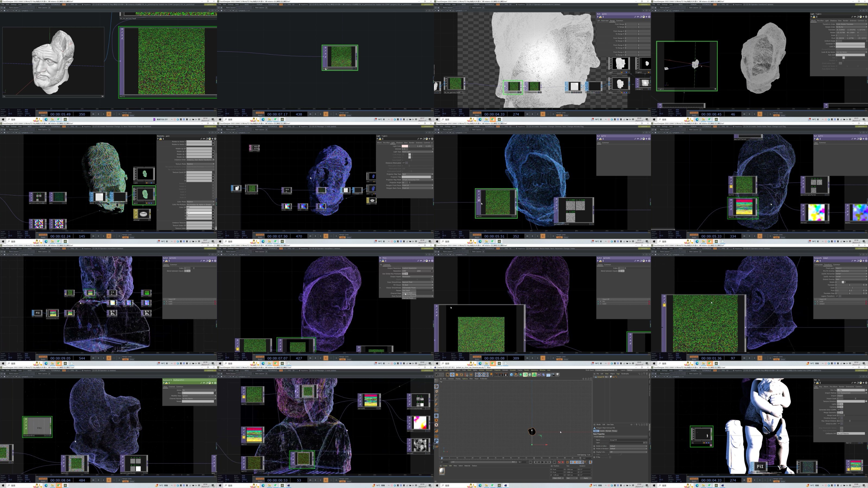Open Edit Render Settings icon in Cinema 4D
Image resolution: width=868 pixels, height=488 pixels.
pos(506,375)
